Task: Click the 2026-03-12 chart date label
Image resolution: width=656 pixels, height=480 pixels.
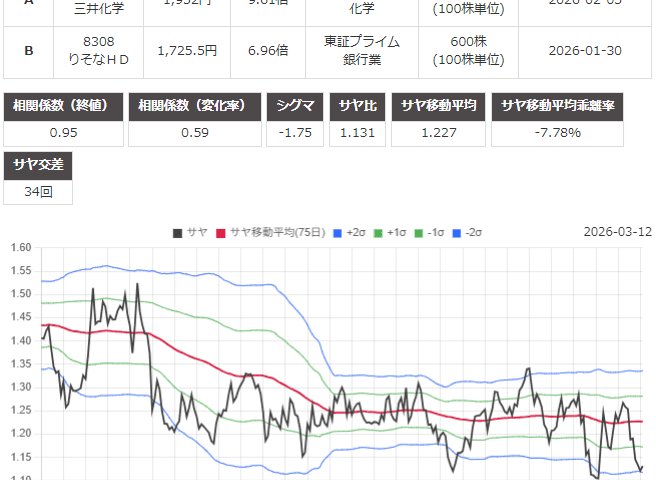Action: 617,232
